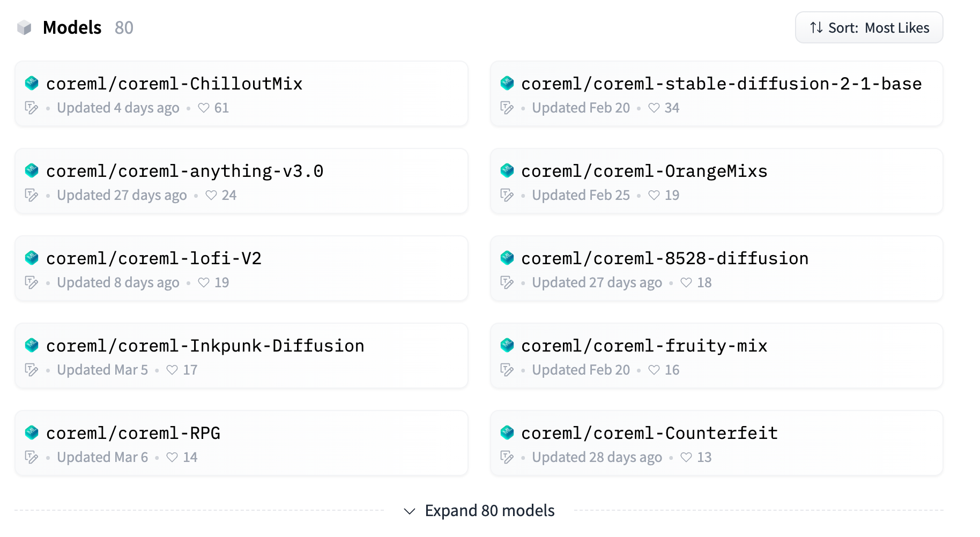
Task: Select the Models section heading
Action: click(x=72, y=27)
